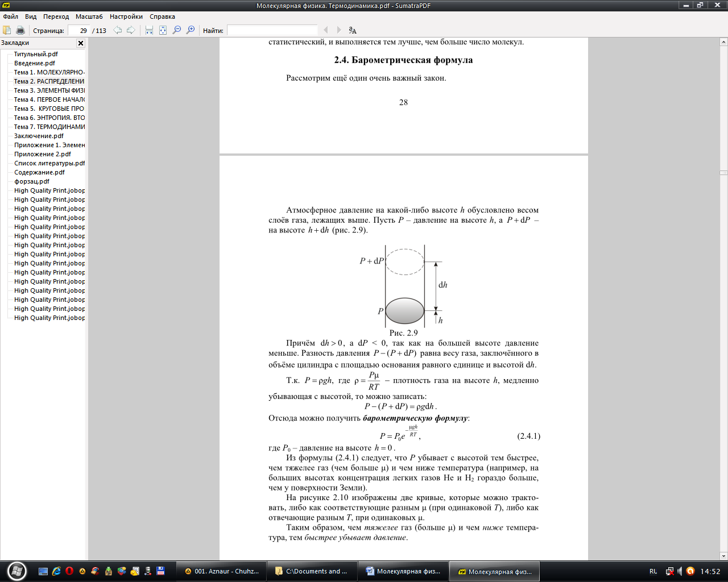Go to previous page arrow

[x=118, y=30]
